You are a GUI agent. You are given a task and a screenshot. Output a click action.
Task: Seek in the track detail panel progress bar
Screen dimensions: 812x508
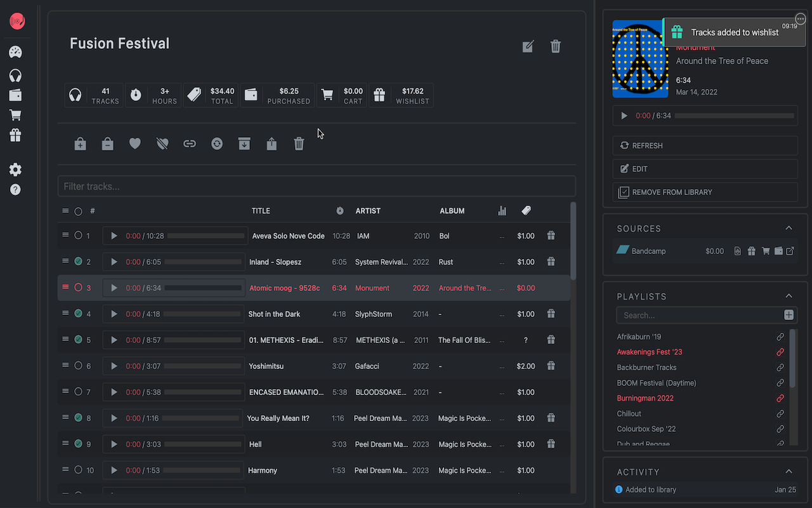(735, 116)
